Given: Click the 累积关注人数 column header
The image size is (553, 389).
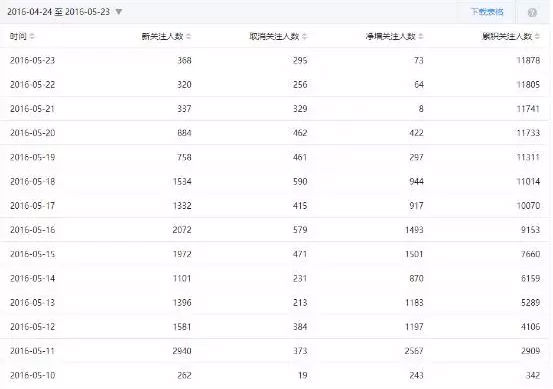Looking at the screenshot, I should (507, 36).
